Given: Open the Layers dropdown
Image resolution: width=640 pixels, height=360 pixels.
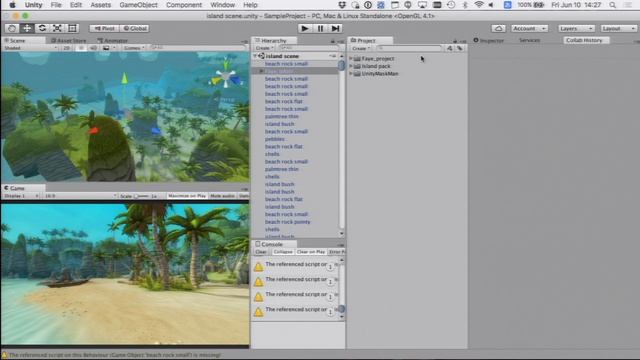Looking at the screenshot, I should point(576,28).
